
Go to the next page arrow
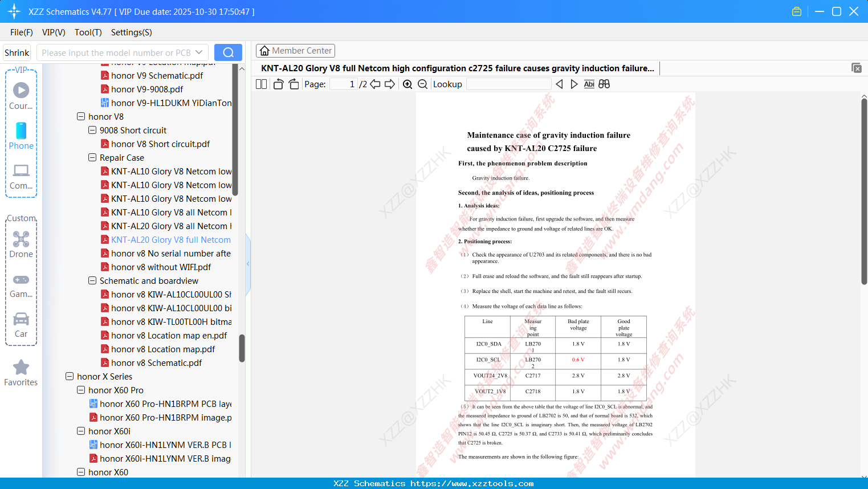[390, 84]
